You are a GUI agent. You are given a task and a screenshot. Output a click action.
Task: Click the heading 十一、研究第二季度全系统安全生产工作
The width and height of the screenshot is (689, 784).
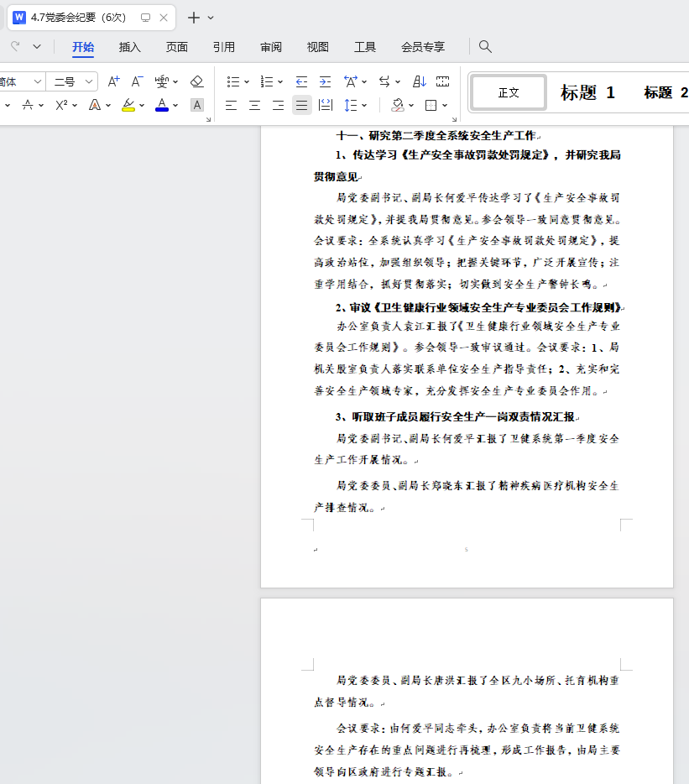pos(436,135)
